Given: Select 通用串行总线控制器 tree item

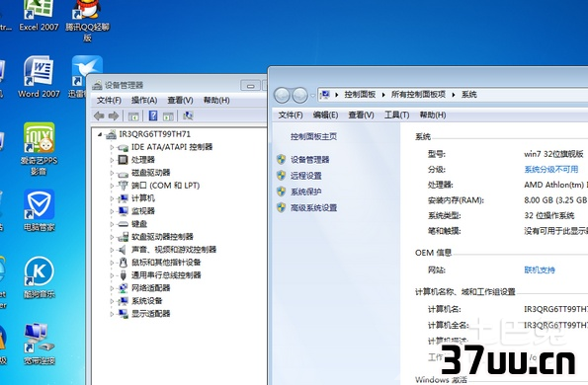Looking at the screenshot, I should [x=166, y=275].
